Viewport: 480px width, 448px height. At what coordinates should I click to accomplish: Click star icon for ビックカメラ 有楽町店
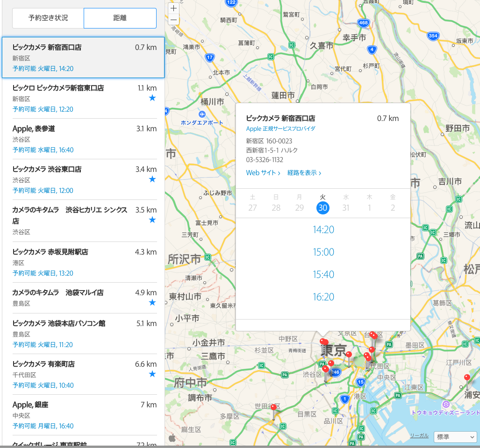(152, 374)
